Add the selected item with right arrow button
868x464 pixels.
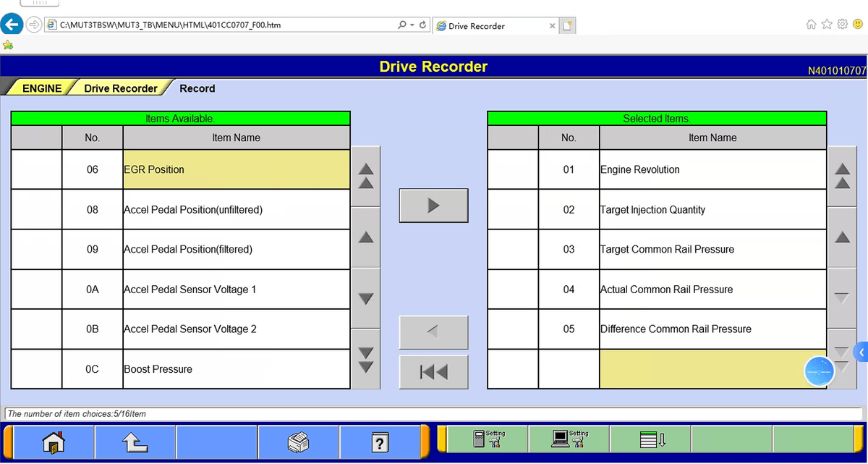point(433,206)
